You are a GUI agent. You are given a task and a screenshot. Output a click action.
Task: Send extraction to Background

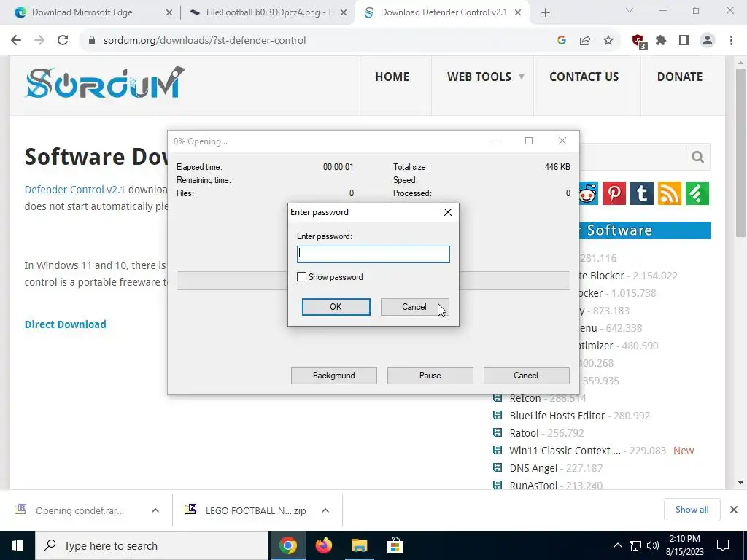click(334, 376)
